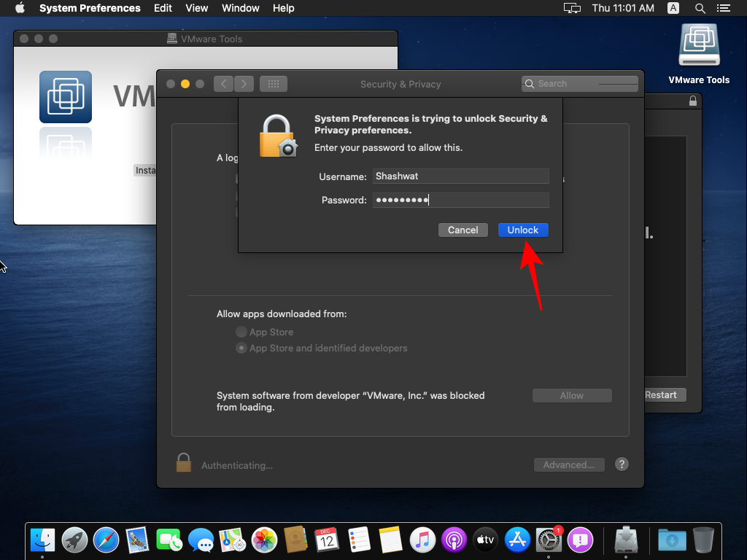747x560 pixels.
Task: Click the Unlock button
Action: [x=523, y=230]
